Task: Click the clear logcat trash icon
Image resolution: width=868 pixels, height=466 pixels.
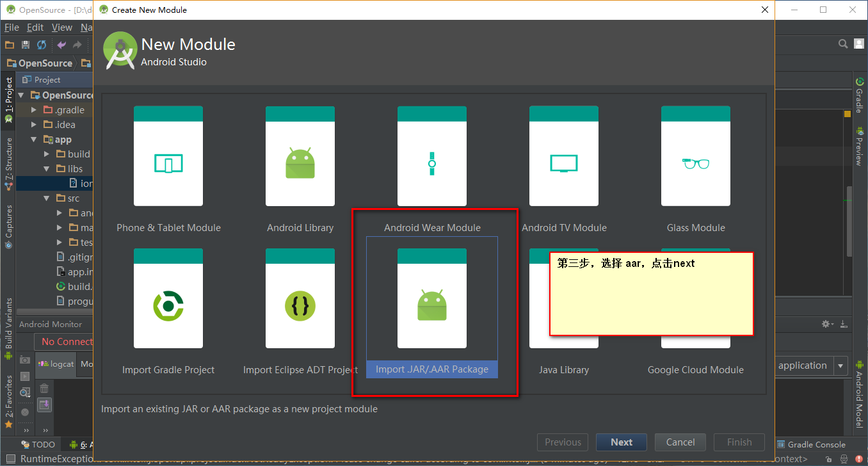Action: pos(44,388)
